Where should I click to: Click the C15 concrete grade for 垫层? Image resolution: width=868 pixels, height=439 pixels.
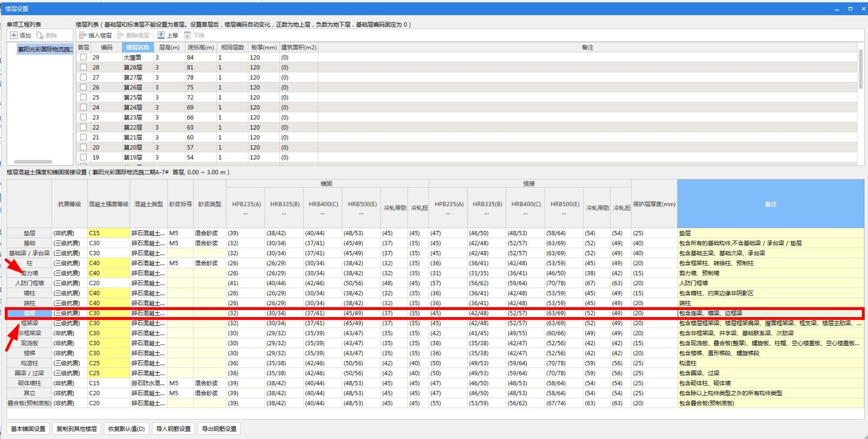click(108, 233)
